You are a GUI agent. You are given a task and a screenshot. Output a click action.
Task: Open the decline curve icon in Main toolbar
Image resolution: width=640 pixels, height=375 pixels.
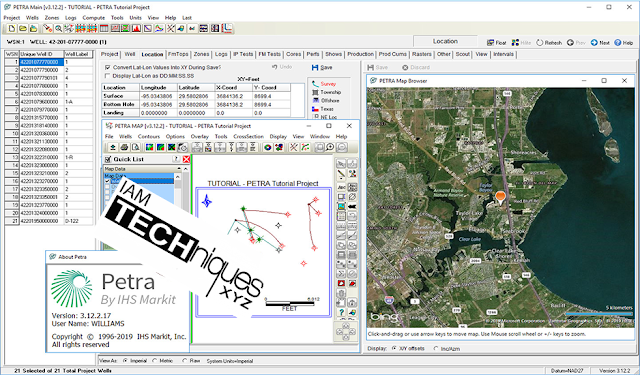[x=148, y=29]
